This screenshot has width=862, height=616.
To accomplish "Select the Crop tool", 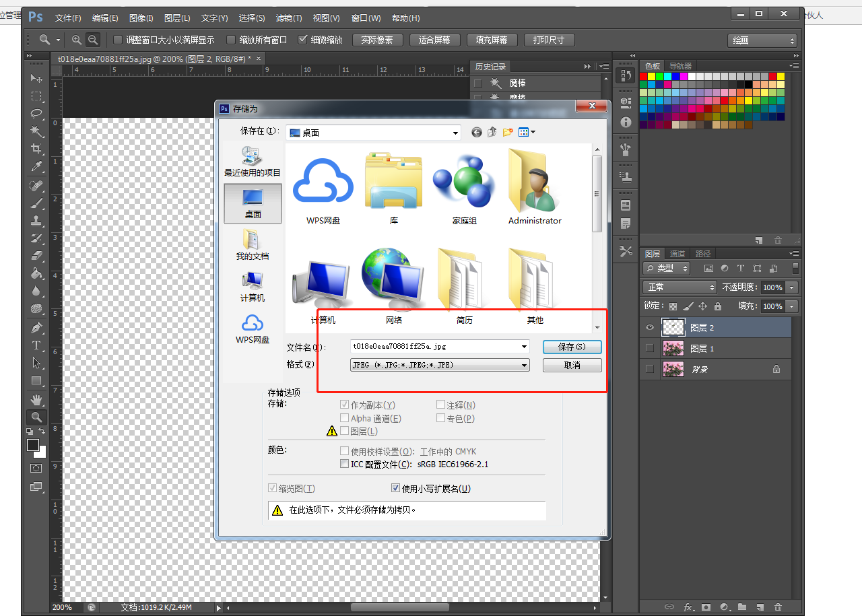I will 36,148.
